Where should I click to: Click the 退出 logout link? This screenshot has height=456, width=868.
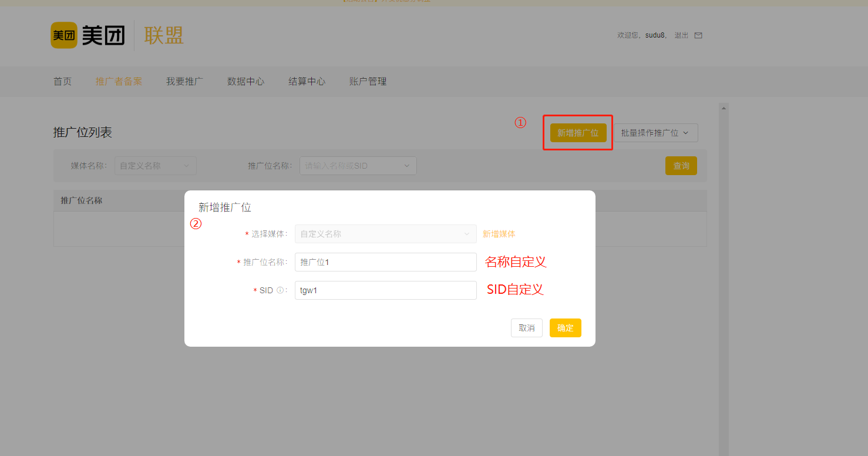pos(681,35)
